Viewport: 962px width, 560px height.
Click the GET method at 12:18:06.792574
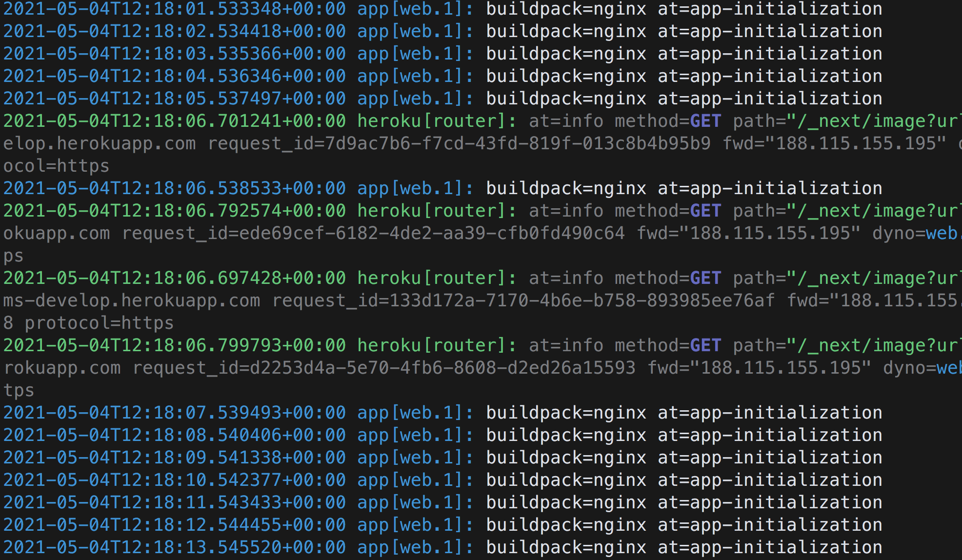[x=705, y=211]
